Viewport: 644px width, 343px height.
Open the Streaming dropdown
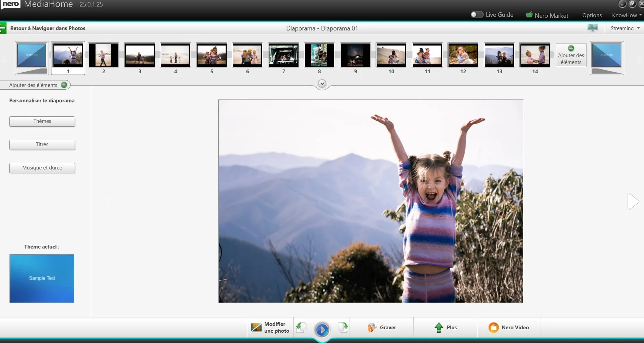point(625,28)
